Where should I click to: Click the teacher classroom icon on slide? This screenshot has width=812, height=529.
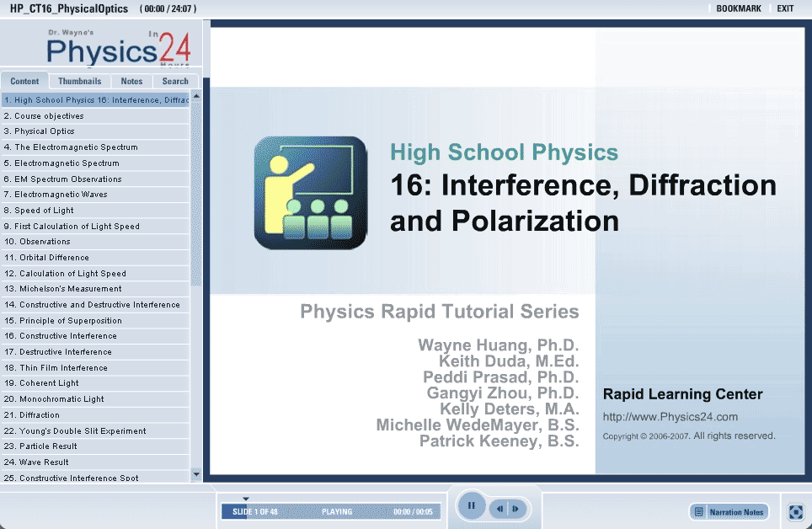[310, 193]
